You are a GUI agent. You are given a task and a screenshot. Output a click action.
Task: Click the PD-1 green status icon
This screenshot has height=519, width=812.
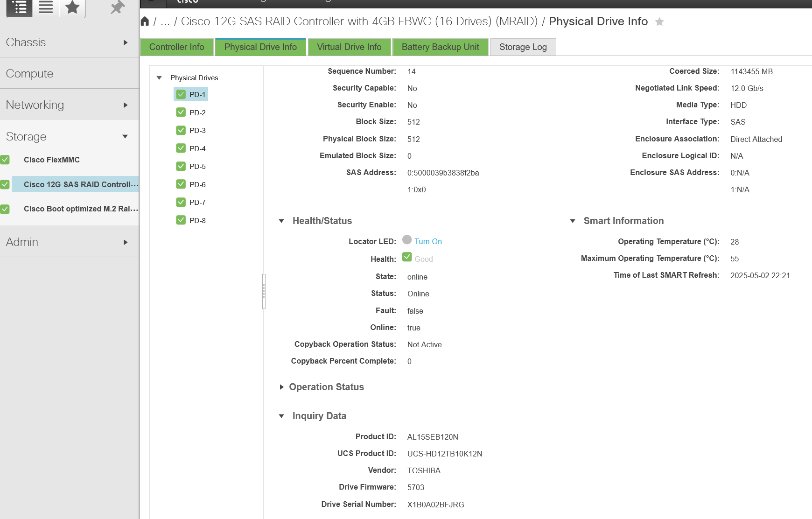[181, 94]
